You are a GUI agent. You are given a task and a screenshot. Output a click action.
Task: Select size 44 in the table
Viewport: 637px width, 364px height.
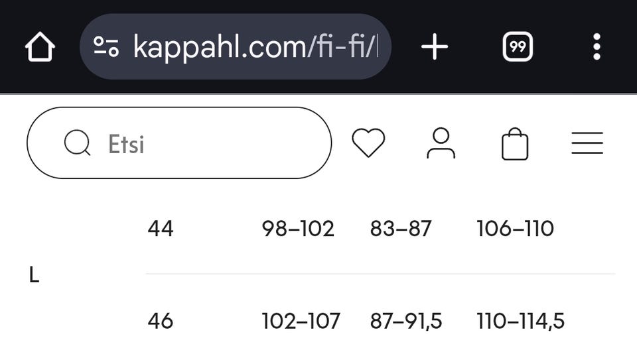click(x=161, y=229)
